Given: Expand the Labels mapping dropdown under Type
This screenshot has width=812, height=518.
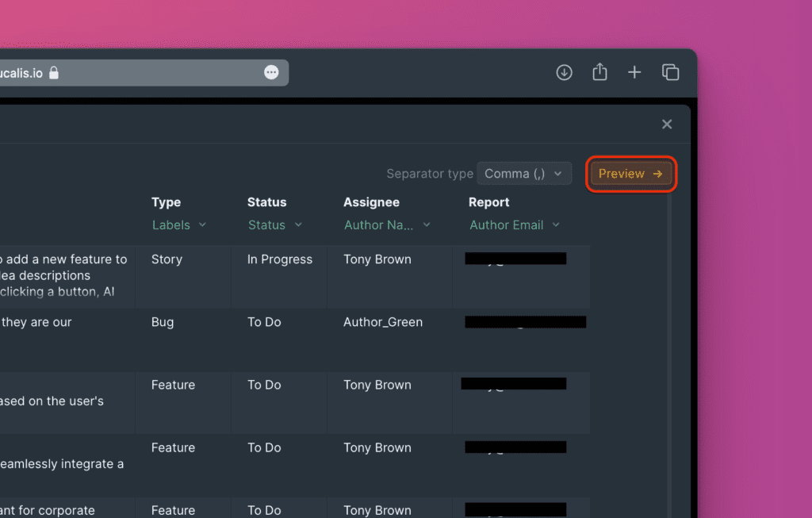Looking at the screenshot, I should click(x=179, y=225).
